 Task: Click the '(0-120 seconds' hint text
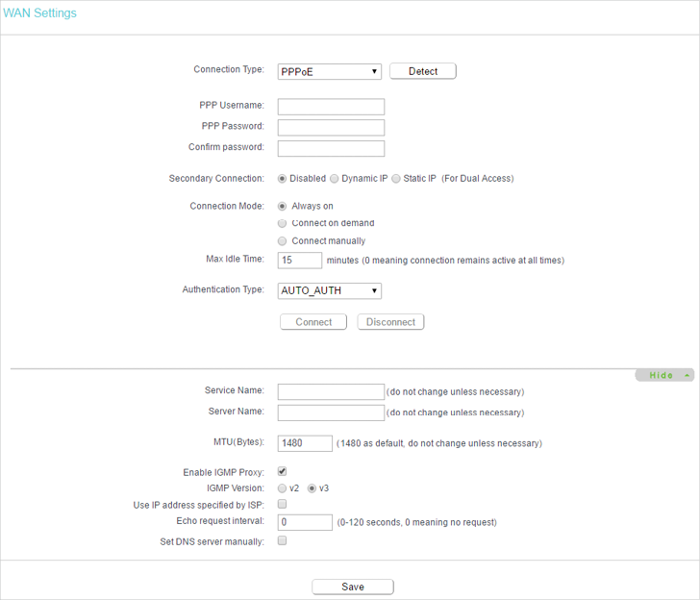pos(369,522)
